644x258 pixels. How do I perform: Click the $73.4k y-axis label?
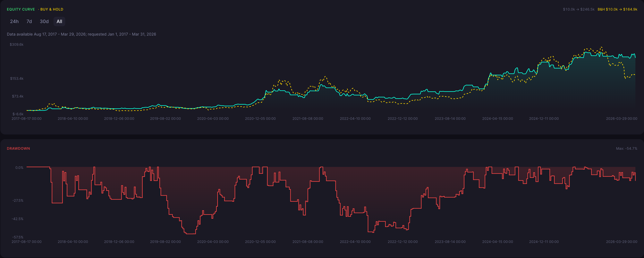pos(18,96)
